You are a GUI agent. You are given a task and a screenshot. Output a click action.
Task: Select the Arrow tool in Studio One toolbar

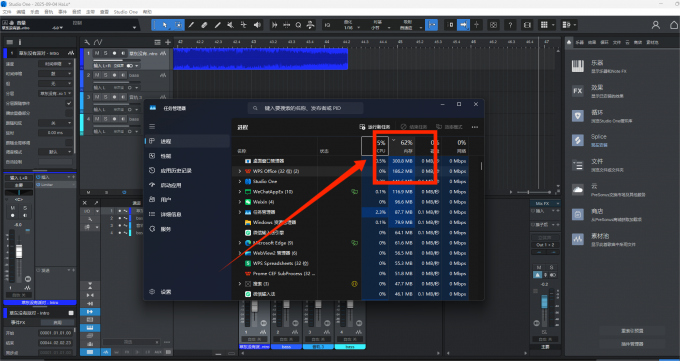tap(164, 25)
